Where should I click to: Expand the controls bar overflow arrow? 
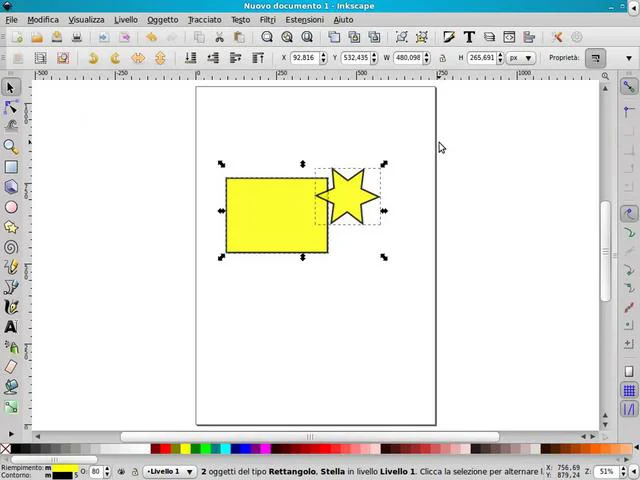pos(629,58)
